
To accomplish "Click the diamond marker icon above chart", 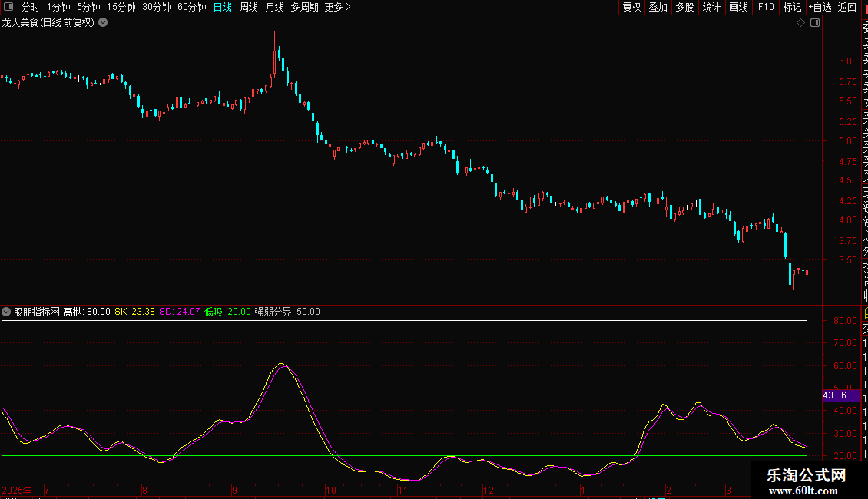I will [x=800, y=23].
